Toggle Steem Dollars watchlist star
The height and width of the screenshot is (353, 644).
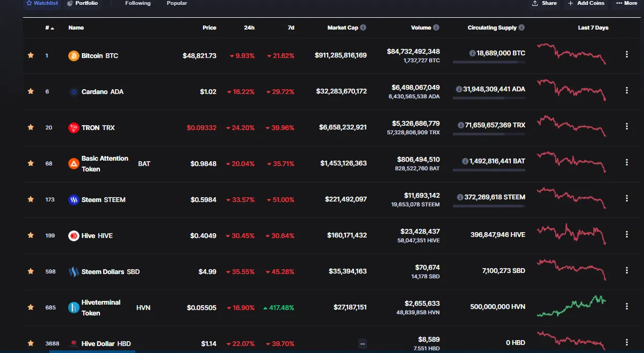point(31,271)
